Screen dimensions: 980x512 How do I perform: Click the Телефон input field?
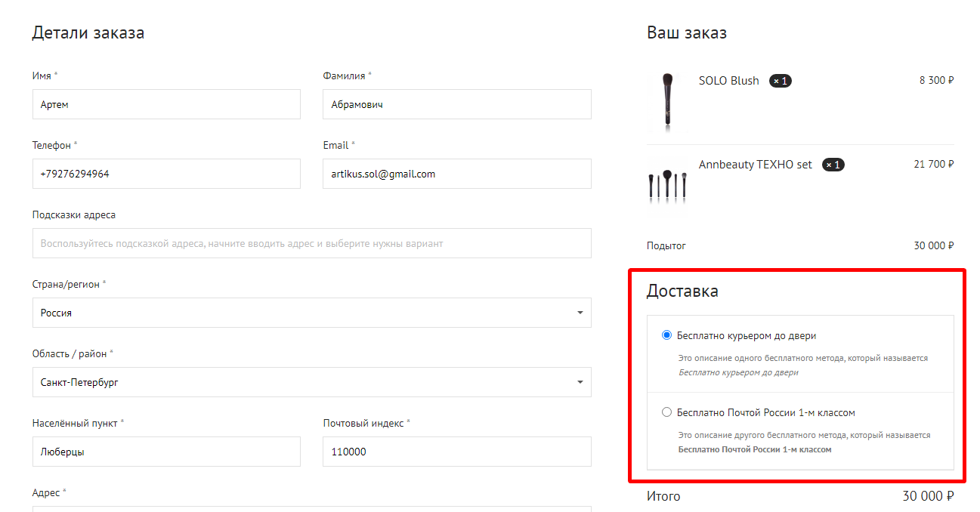pos(166,174)
